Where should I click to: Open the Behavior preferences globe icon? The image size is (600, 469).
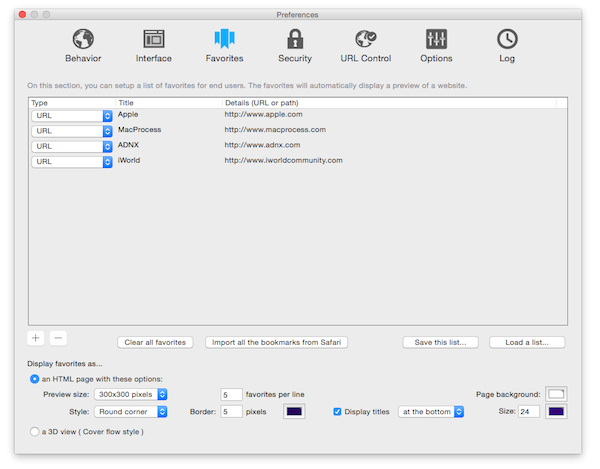coord(83,40)
